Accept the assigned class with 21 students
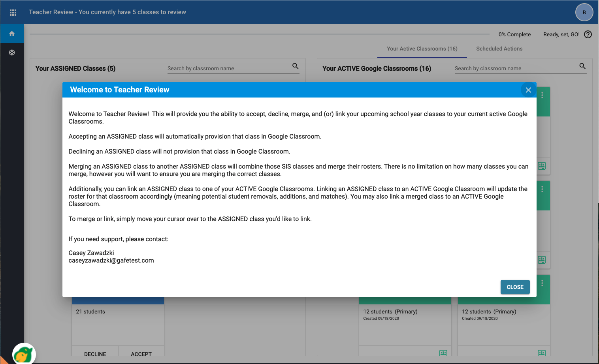Screen dimensions: 599x364 pyautogui.click(x=141, y=354)
